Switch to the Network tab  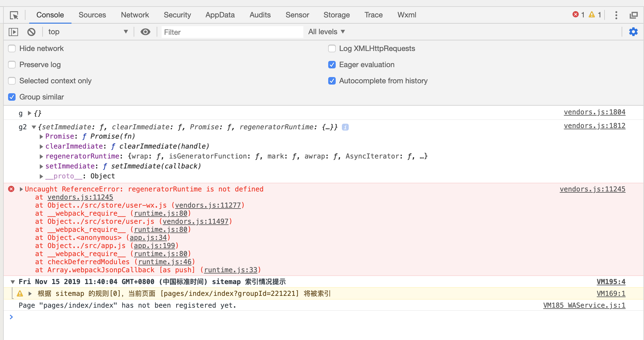click(x=135, y=15)
